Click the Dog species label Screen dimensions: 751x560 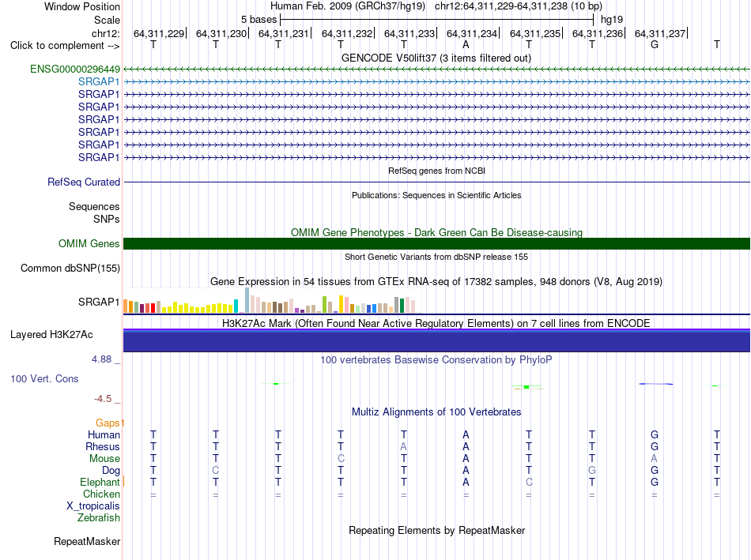[111, 471]
